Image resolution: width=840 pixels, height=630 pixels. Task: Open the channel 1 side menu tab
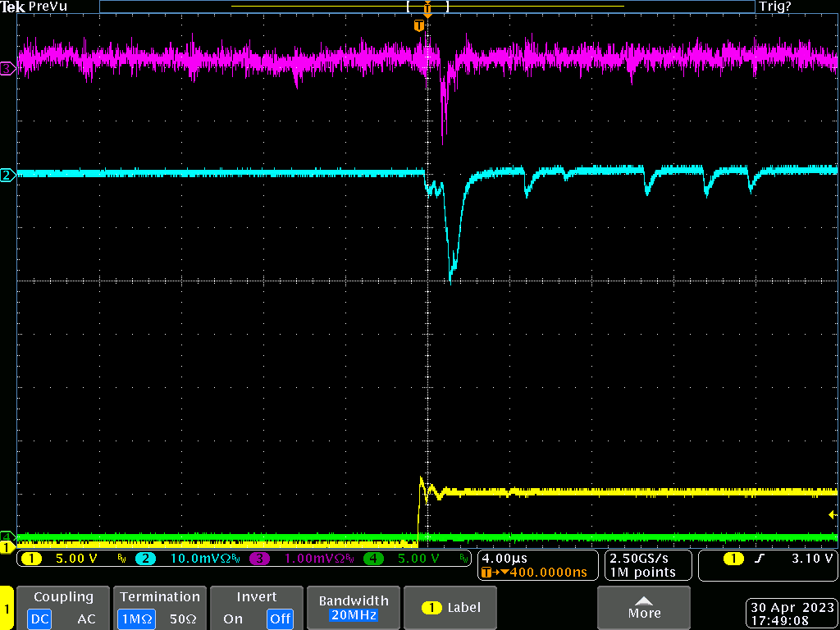click(7, 609)
